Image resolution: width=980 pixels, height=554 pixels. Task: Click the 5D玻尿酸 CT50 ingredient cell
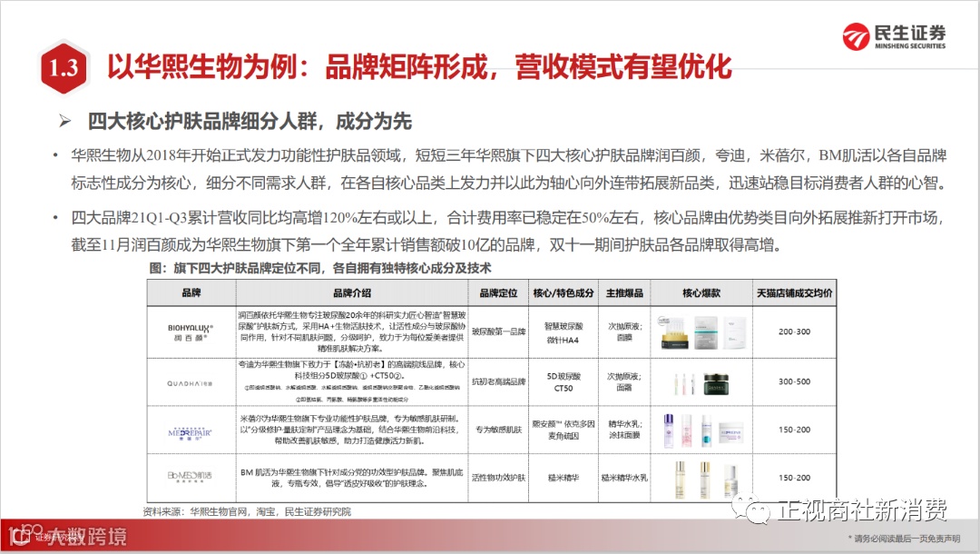(563, 382)
